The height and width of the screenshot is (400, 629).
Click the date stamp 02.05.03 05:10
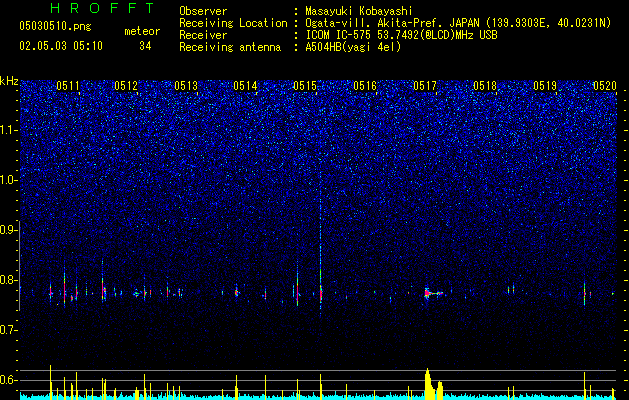pyautogui.click(x=61, y=46)
